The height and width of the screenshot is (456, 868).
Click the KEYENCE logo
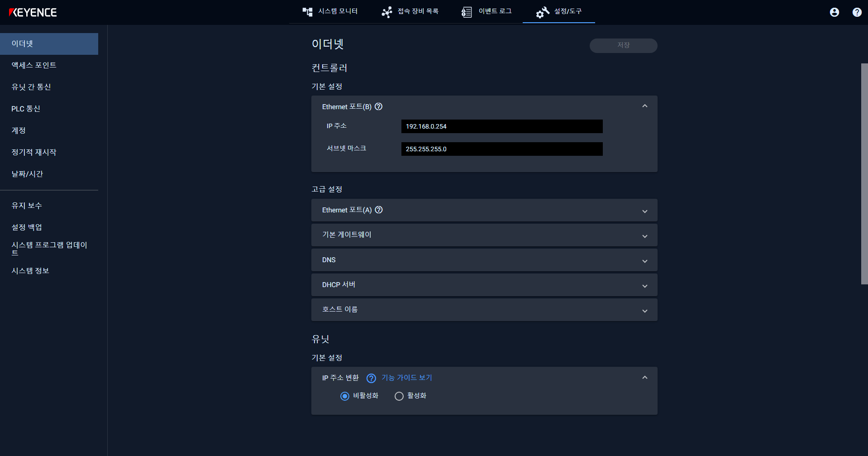coord(33,12)
